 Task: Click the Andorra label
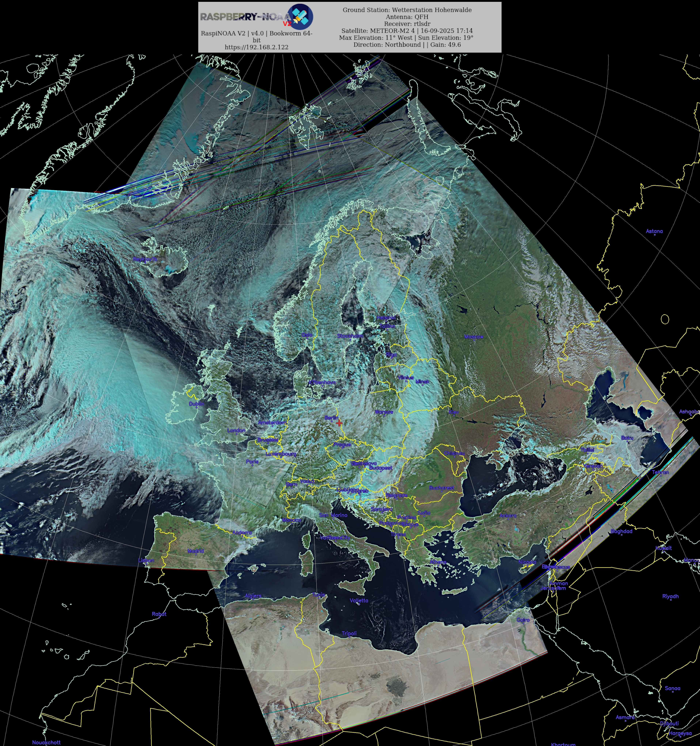242,533
